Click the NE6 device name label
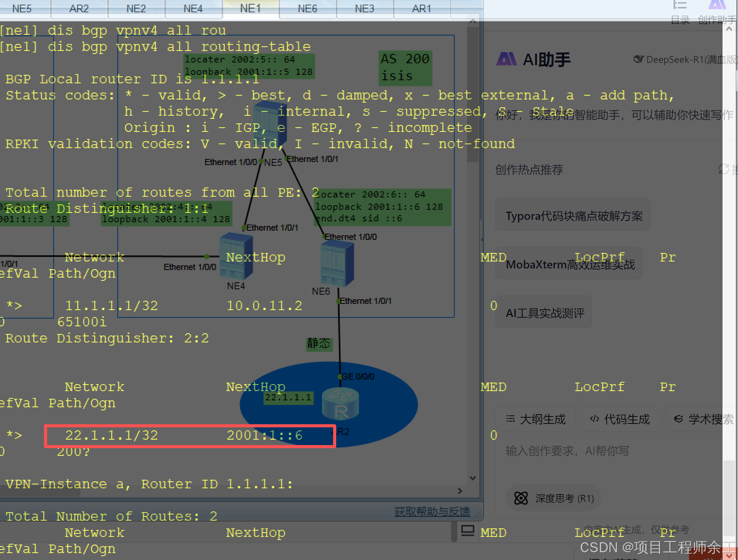 click(x=321, y=291)
